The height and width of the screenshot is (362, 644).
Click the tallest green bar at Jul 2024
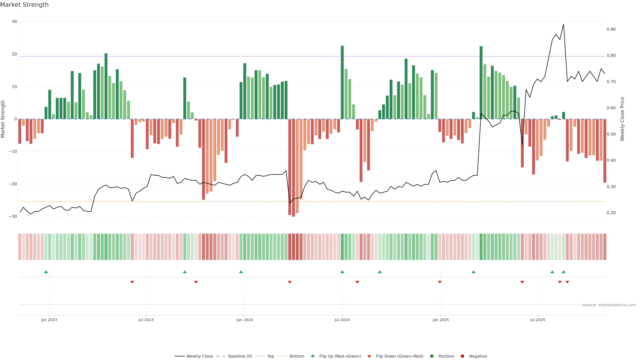click(x=342, y=82)
